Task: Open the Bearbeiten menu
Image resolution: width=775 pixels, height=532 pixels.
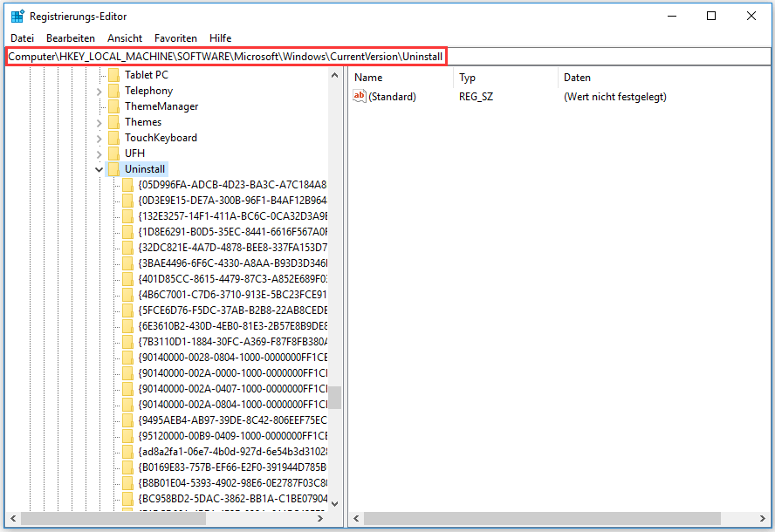Action: 71,38
